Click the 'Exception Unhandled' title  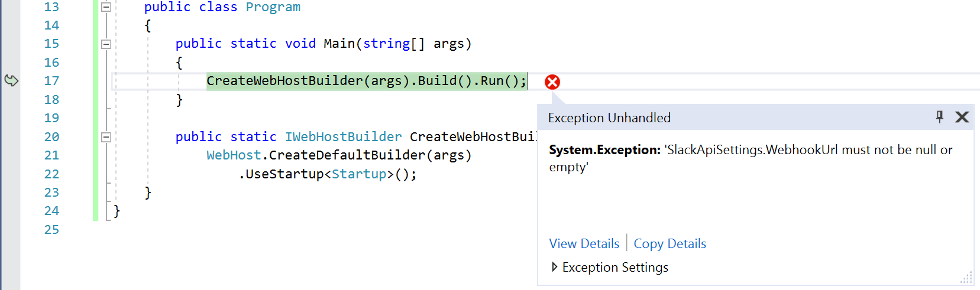coord(609,118)
